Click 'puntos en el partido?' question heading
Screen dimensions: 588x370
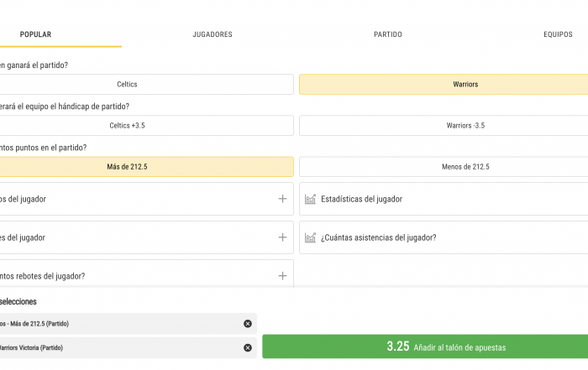pyautogui.click(x=51, y=148)
